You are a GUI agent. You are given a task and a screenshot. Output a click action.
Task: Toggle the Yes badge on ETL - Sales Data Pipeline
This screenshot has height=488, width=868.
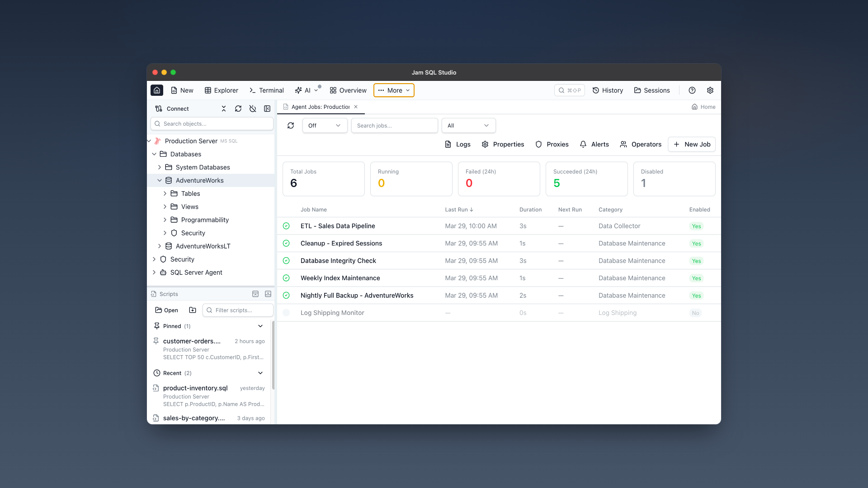[697, 226]
